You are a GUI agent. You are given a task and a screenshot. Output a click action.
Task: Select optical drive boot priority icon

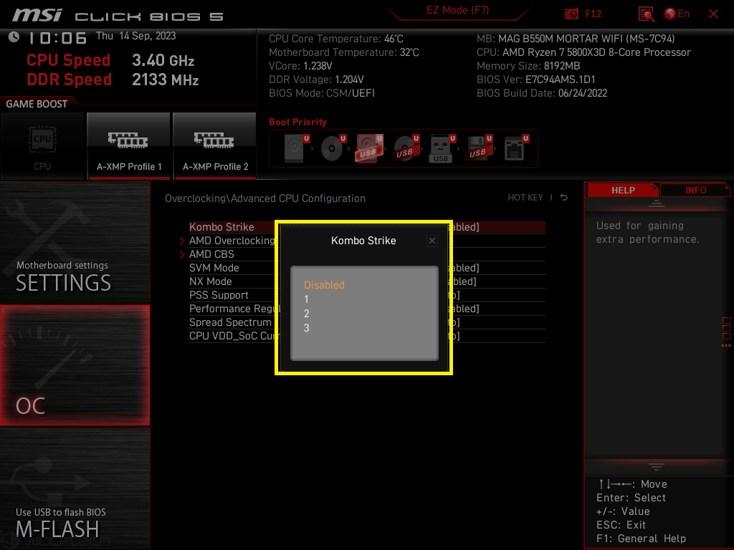333,148
